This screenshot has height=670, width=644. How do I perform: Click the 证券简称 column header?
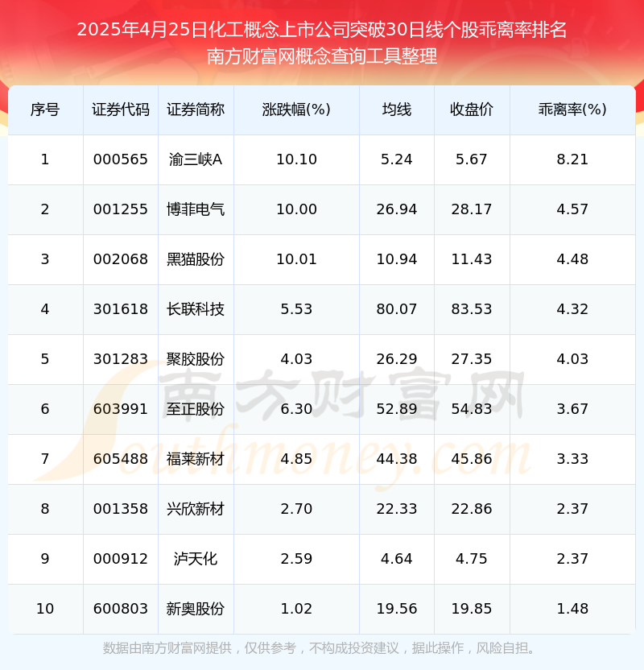point(196,110)
